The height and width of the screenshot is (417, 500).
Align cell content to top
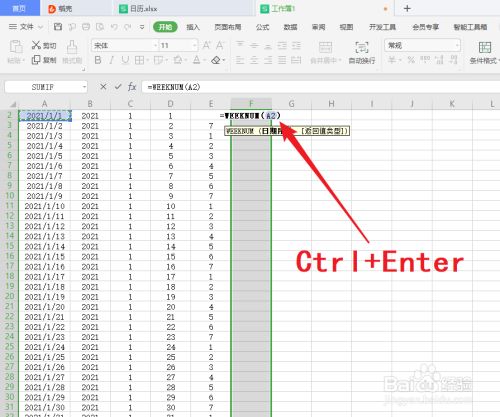(240, 45)
